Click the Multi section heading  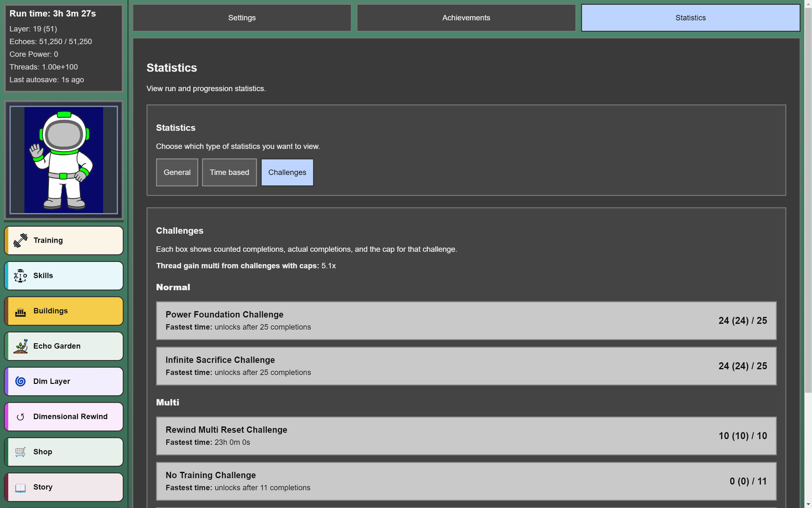point(168,403)
